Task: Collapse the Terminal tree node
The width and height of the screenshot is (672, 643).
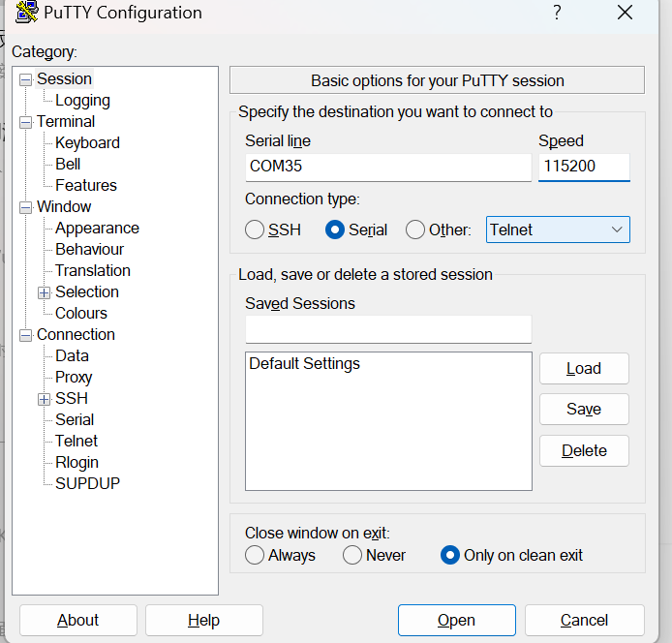Action: 26,123
